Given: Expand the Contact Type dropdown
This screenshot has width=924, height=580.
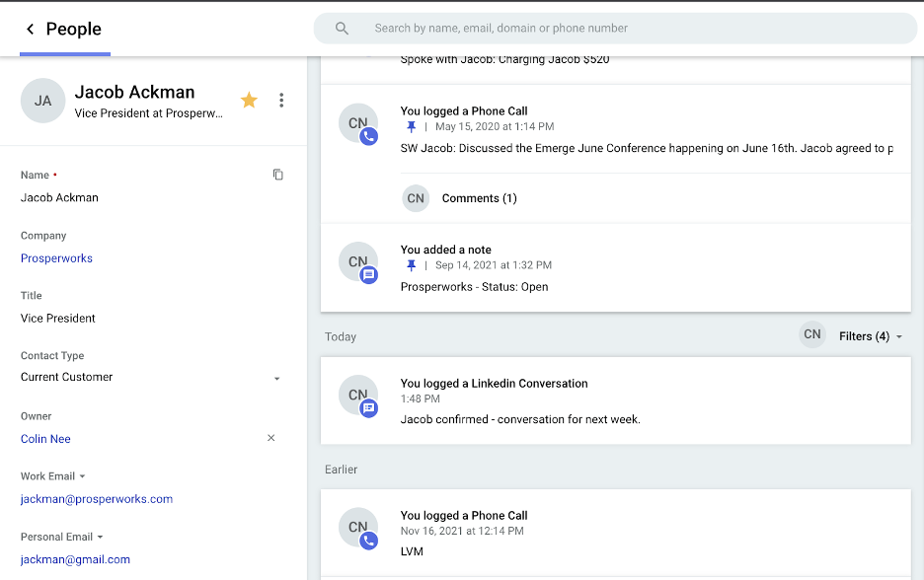Looking at the screenshot, I should pyautogui.click(x=276, y=378).
